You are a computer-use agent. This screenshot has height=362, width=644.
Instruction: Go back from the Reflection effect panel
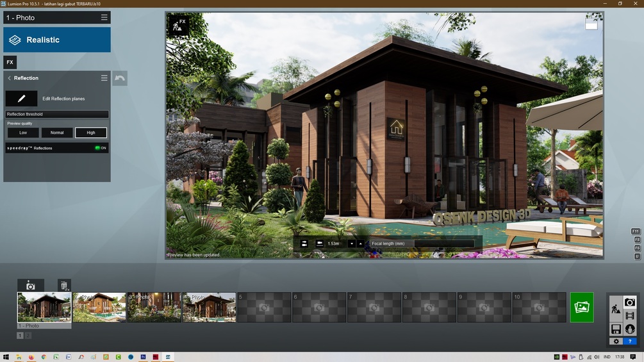pyautogui.click(x=10, y=78)
